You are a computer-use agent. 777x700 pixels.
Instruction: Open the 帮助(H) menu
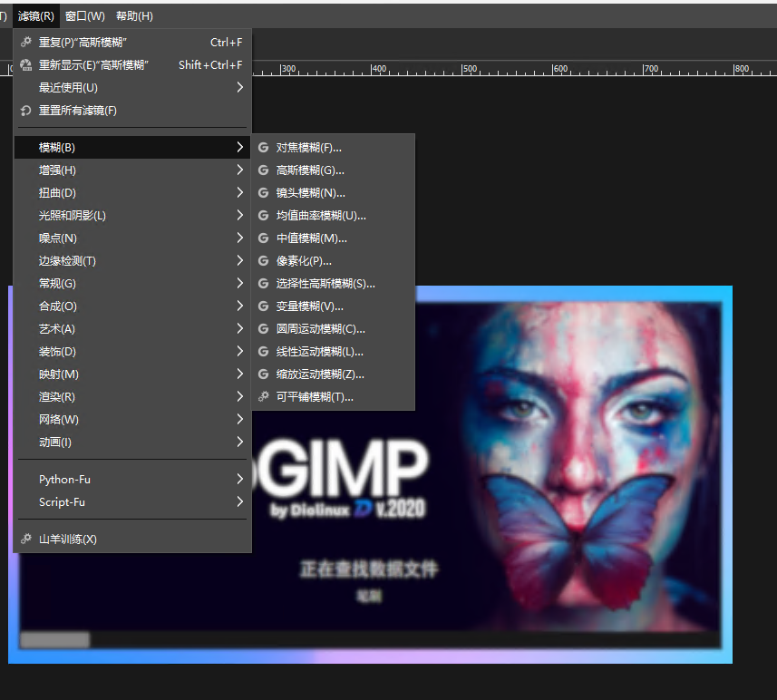click(x=135, y=15)
